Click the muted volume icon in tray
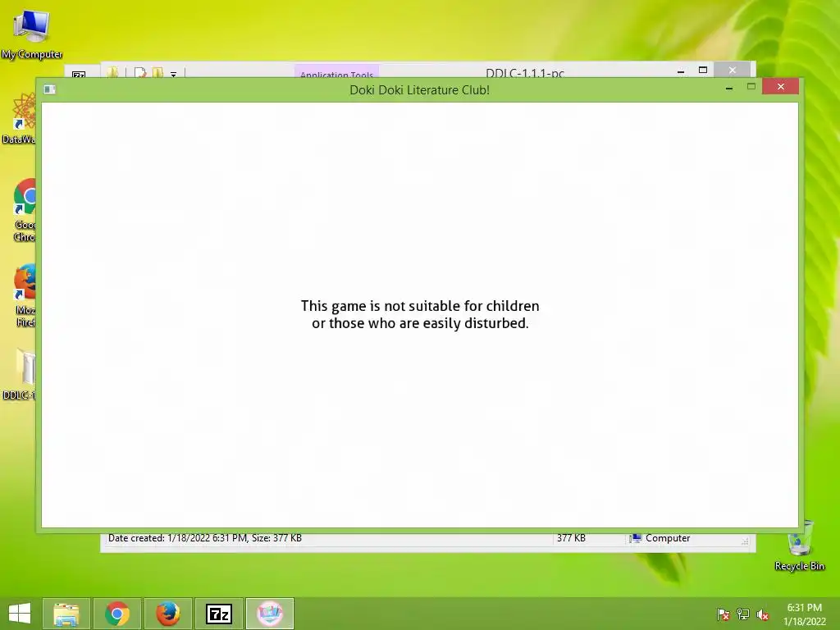The image size is (840, 630). [x=763, y=614]
